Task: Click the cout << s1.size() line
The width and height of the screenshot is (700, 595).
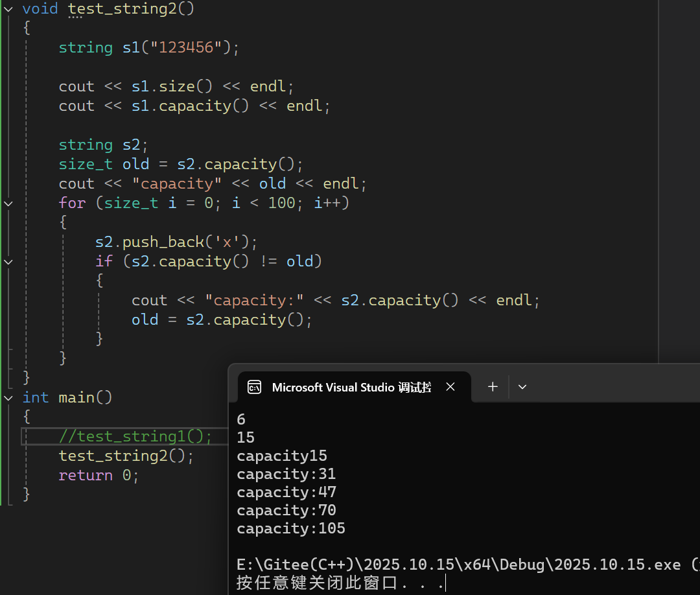Action: 176,86
